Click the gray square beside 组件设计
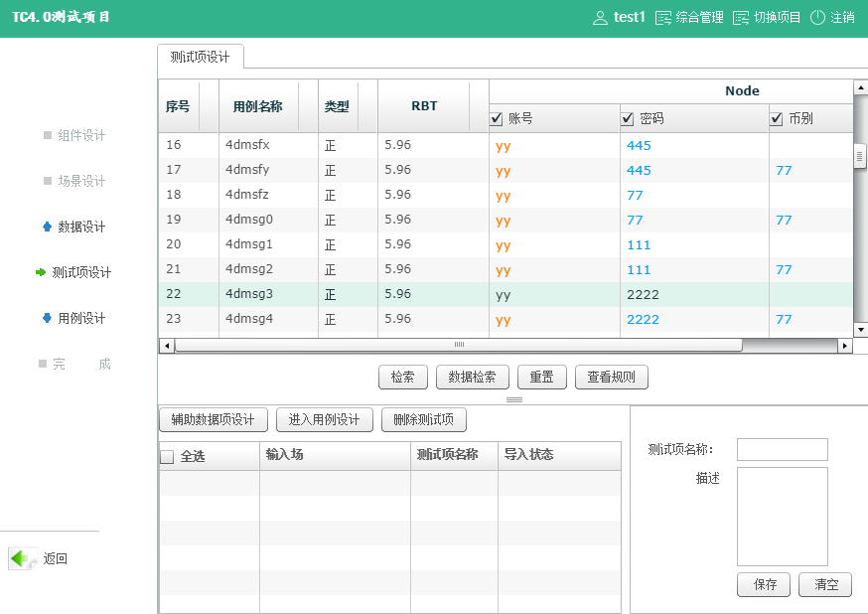 [x=48, y=135]
